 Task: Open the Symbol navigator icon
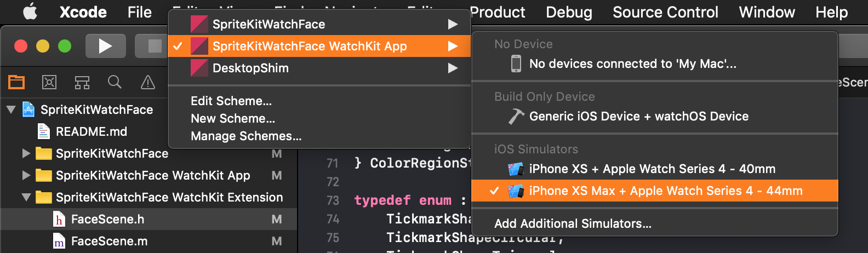point(82,82)
